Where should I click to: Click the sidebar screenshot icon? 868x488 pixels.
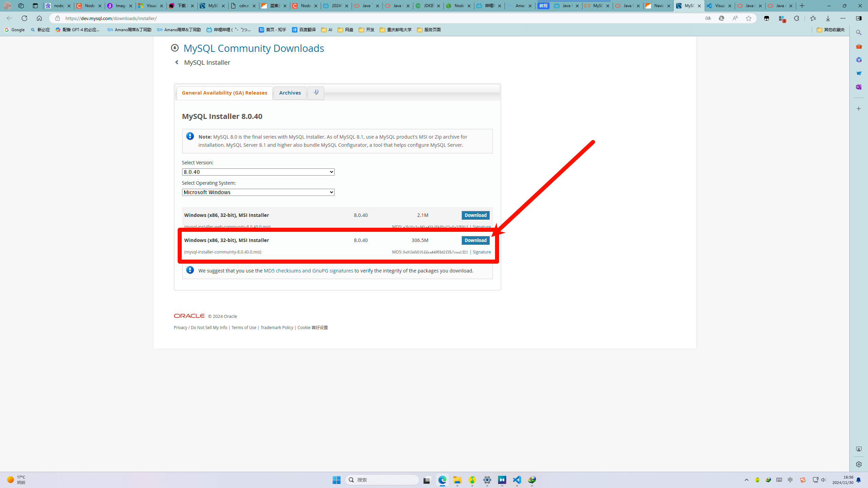(x=859, y=449)
